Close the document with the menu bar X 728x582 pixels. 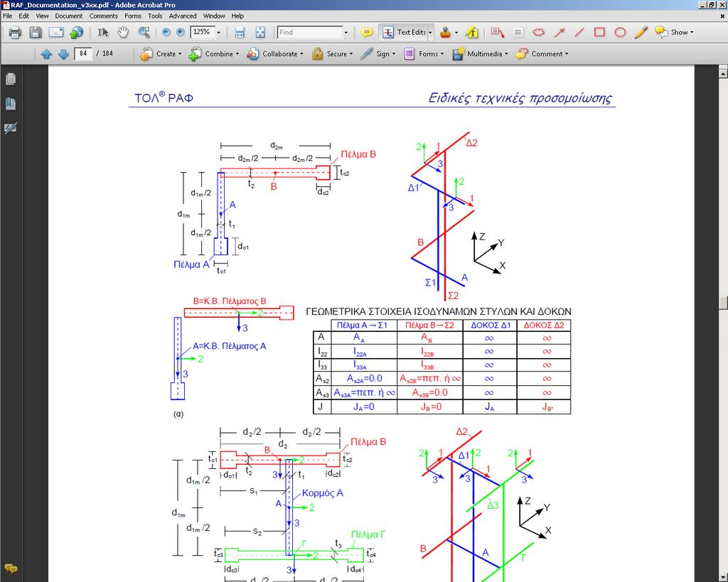[722, 16]
